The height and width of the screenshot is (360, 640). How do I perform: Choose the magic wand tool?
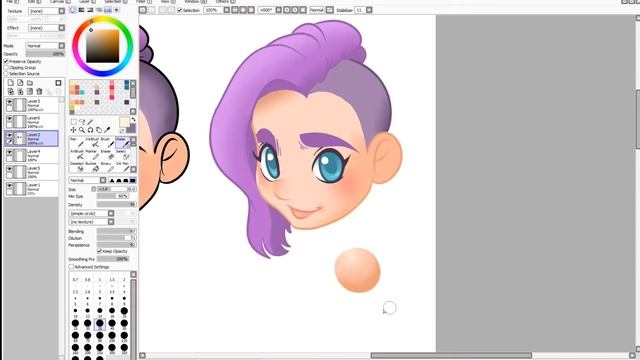(x=90, y=122)
